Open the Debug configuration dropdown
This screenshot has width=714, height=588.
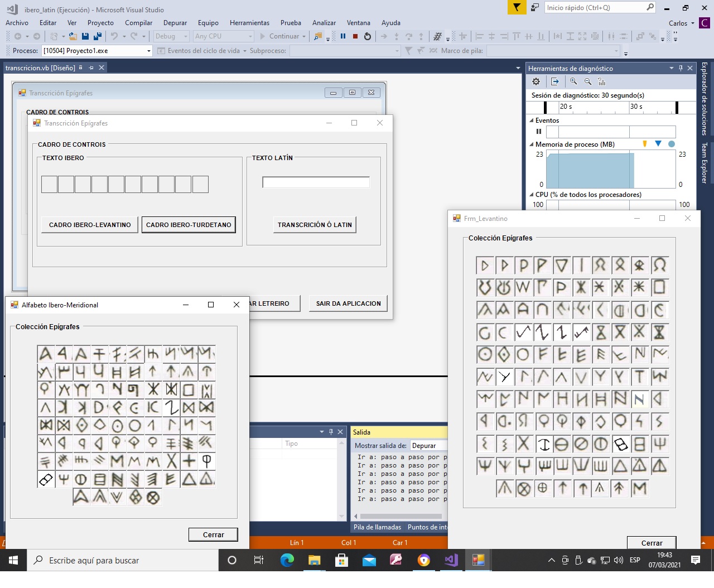point(171,36)
